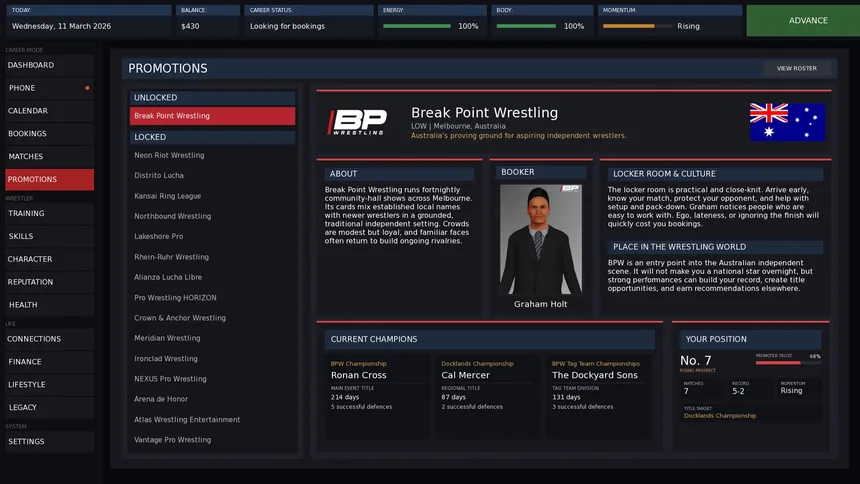Open the Training page
Image resolution: width=860 pixels, height=484 pixels.
click(x=49, y=213)
